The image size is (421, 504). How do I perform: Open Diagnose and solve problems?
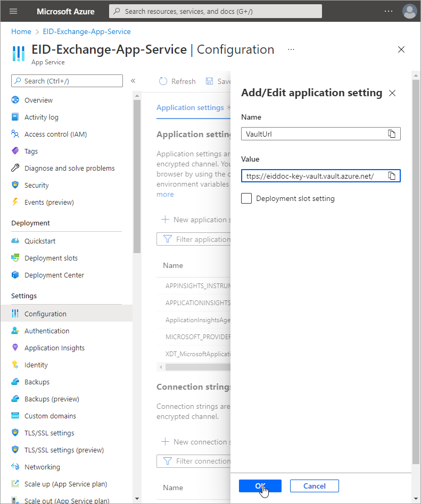click(69, 168)
